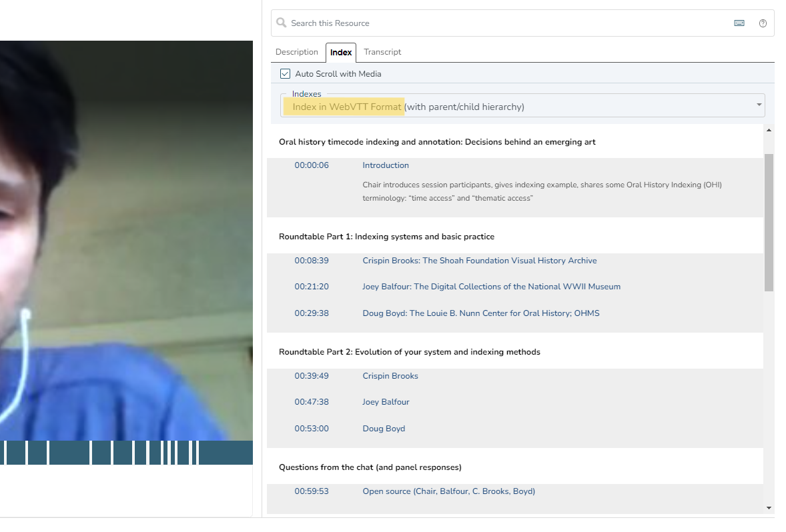Click the index scrollbar up arrow

click(769, 130)
